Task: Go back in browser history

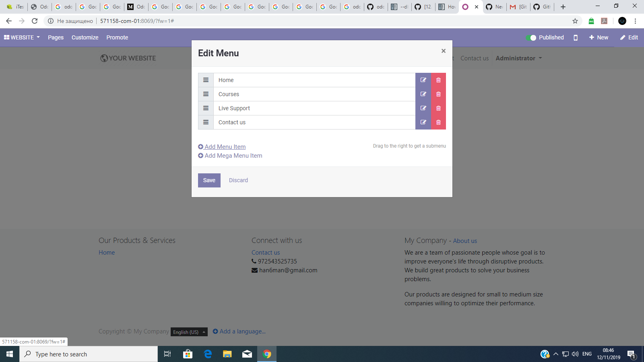Action: coord(9,21)
